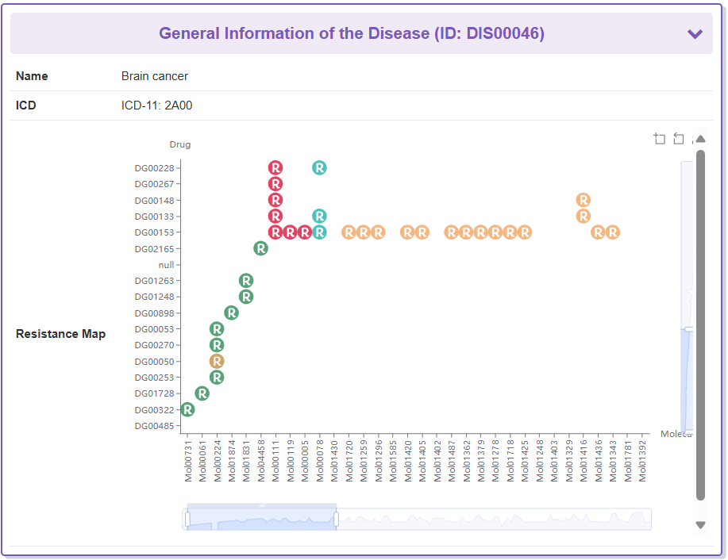
Task: Click the vertical zoom slider handle
Action: click(688, 328)
